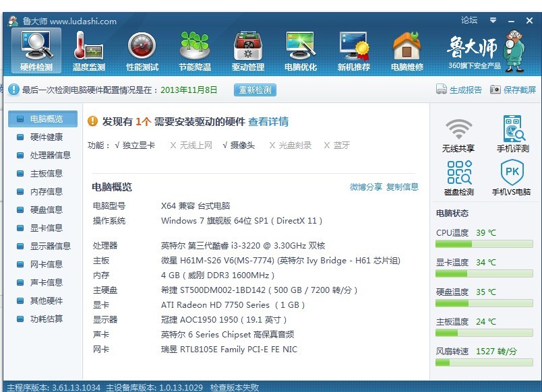This screenshot has width=542, height=392.
Task: Open the 手机评测 phone benchmark tool
Action: [x=513, y=134]
